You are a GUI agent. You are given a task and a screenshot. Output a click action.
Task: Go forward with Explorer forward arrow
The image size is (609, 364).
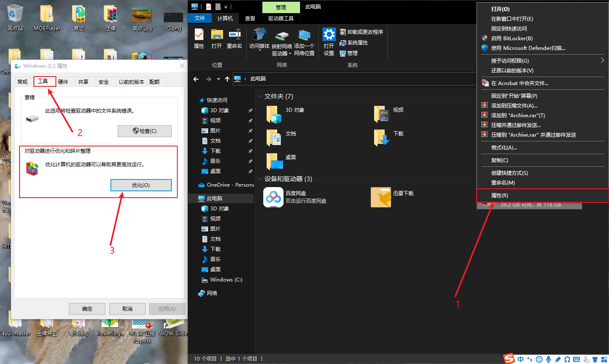208,79
